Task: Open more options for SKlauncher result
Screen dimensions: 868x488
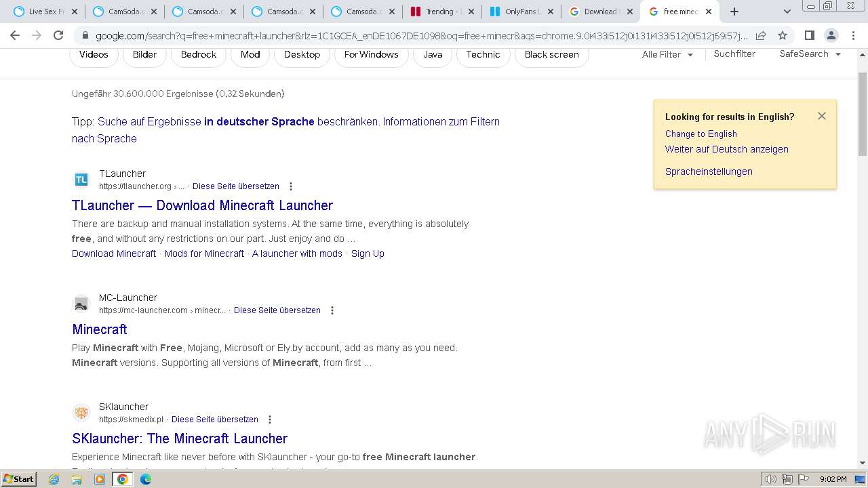Action: point(270,420)
